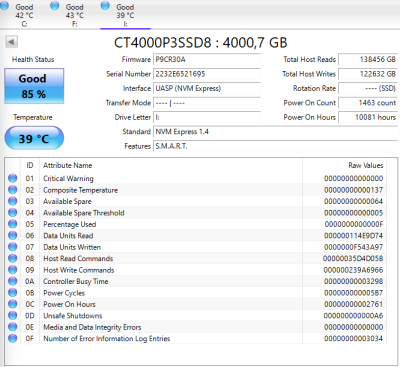Click the status icon for Data Units Read

pos(13,235)
